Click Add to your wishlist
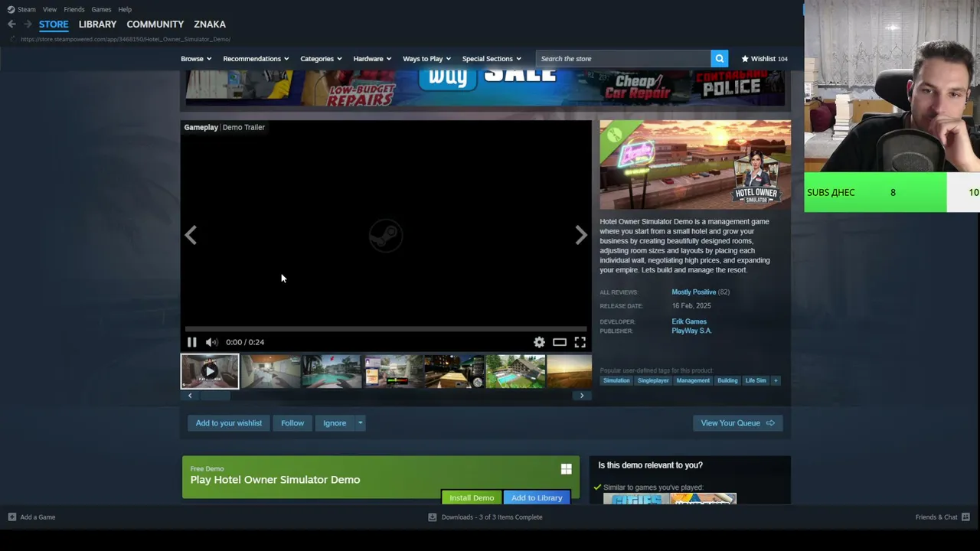Screen dimensions: 980x551 tap(229, 423)
